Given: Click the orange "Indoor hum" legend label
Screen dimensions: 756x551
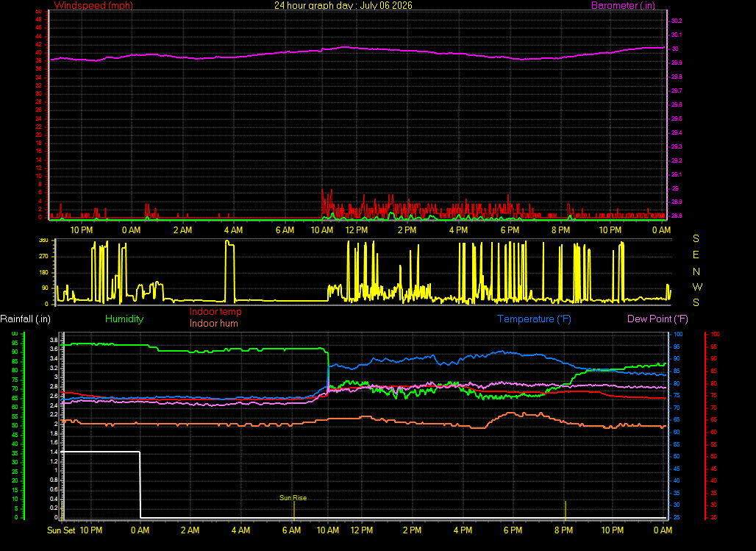Looking at the screenshot, I should [213, 323].
